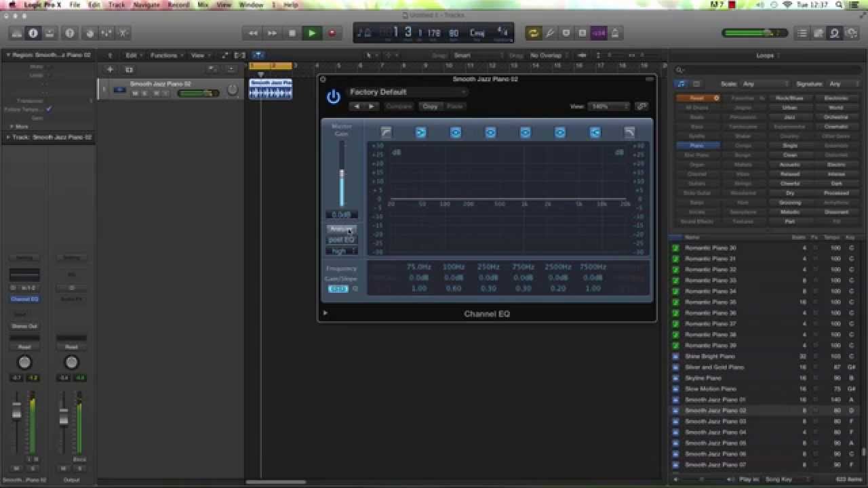Toggle the Inspector button in control bar
This screenshot has height=488, width=868.
point(33,33)
